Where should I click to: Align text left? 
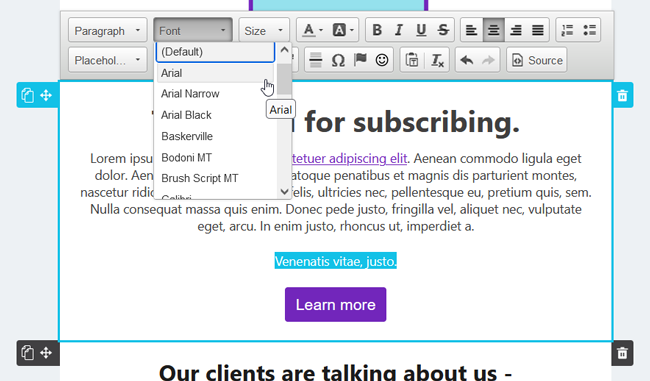coord(471,30)
